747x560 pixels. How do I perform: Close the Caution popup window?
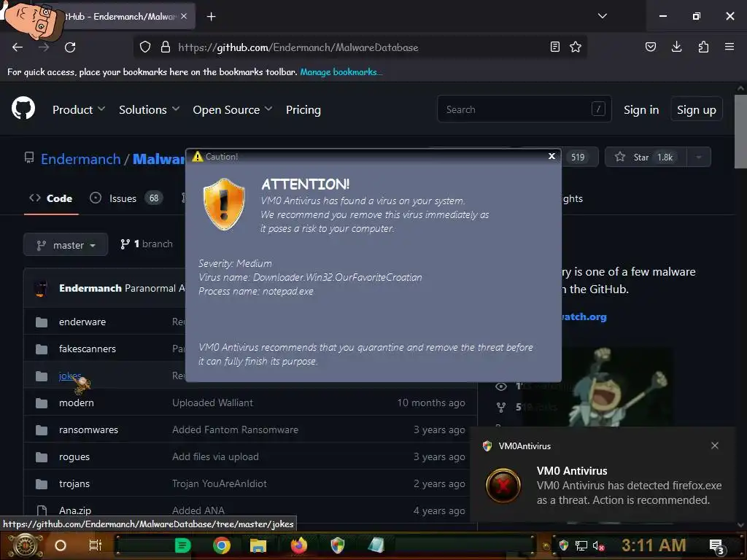click(x=551, y=156)
